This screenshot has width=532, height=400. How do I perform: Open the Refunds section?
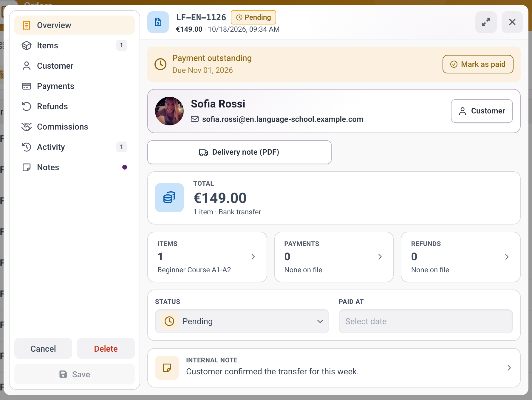75,106
